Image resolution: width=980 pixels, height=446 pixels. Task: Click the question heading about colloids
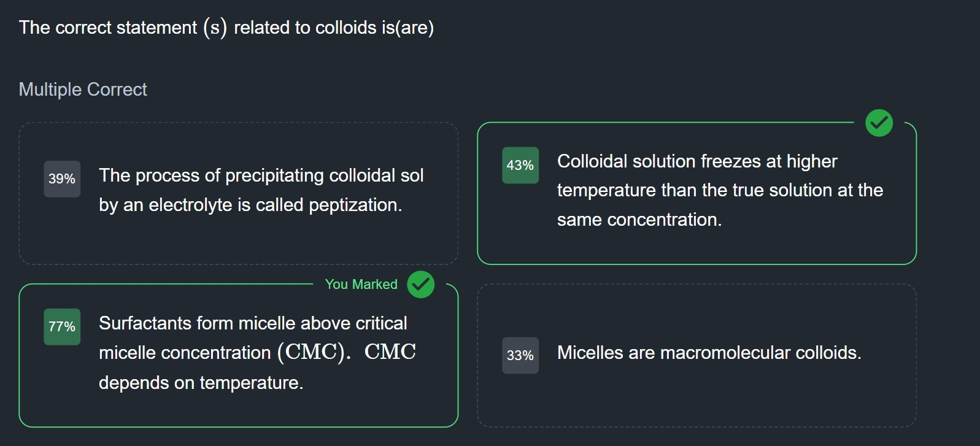pos(226,28)
